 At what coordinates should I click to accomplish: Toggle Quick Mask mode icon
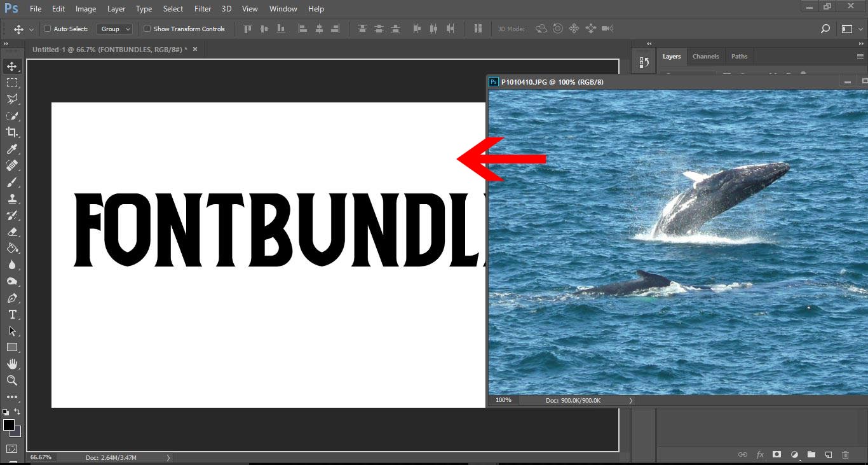point(11,449)
